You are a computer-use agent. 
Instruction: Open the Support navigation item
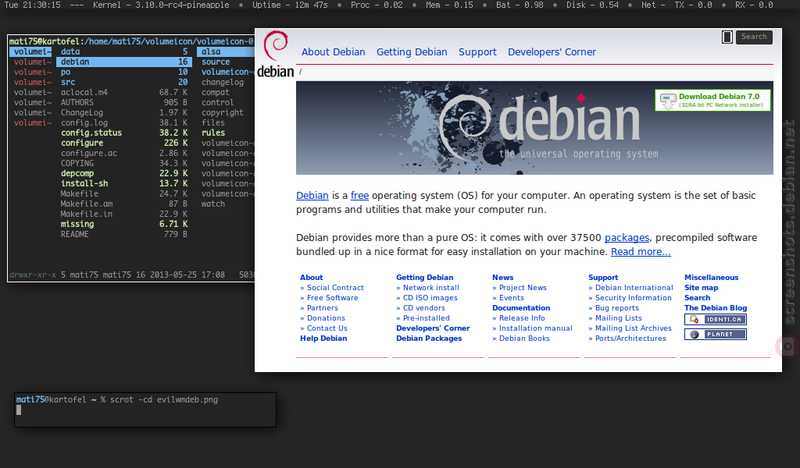[x=477, y=52]
